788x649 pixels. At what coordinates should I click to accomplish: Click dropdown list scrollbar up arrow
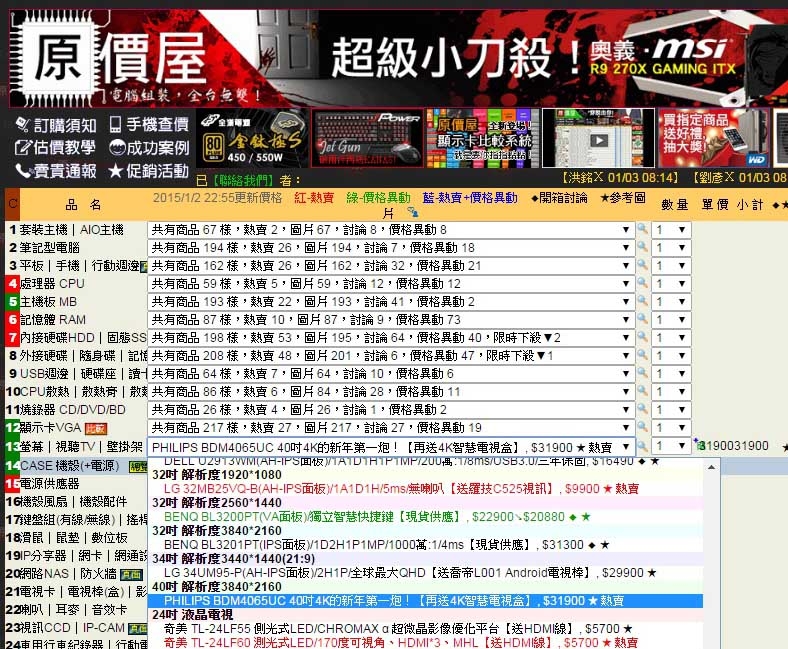click(x=712, y=467)
